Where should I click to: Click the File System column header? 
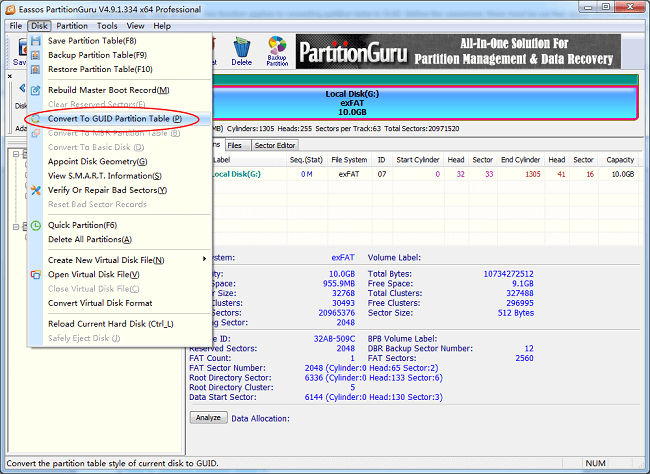tap(349, 160)
